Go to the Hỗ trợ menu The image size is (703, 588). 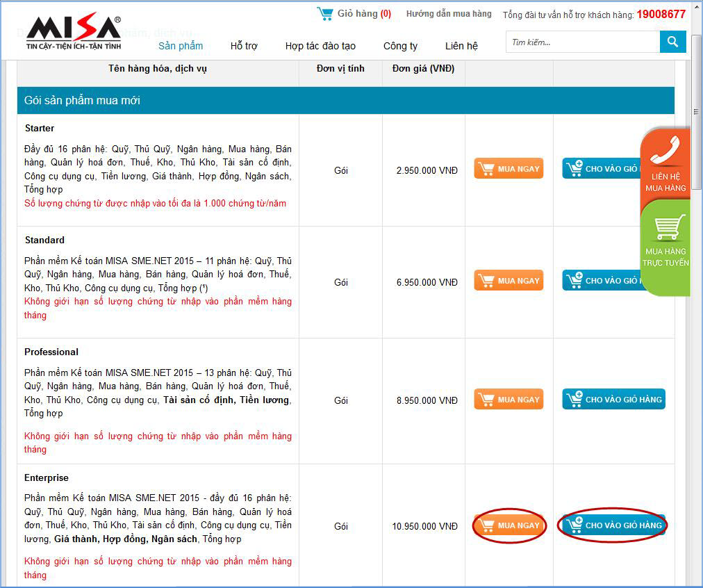point(244,46)
